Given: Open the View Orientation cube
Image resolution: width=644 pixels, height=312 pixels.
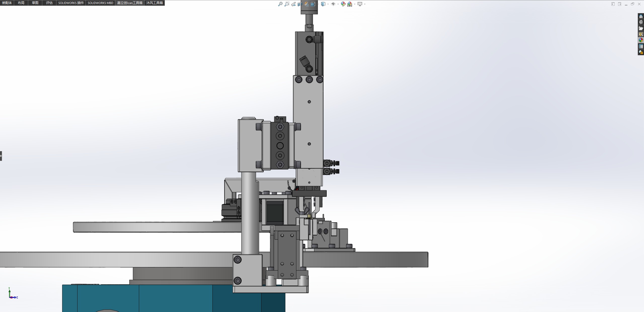Looking at the screenshot, I should click(313, 4).
